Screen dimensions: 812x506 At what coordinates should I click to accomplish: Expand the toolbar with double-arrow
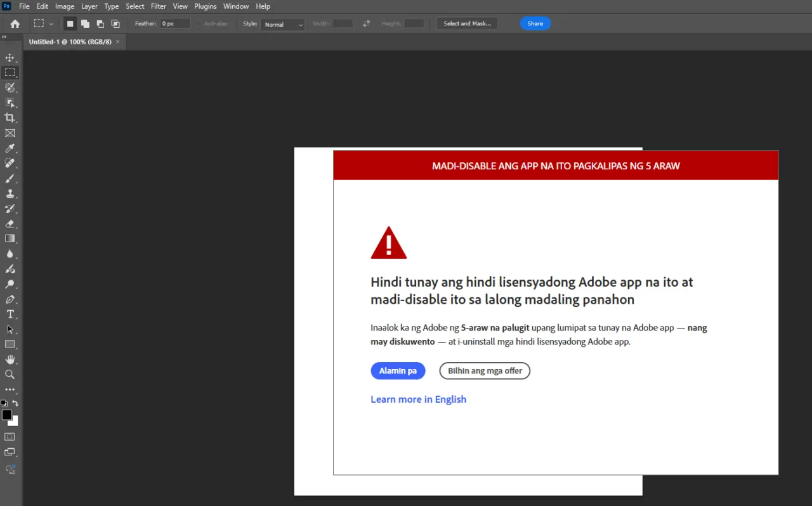[x=4, y=37]
